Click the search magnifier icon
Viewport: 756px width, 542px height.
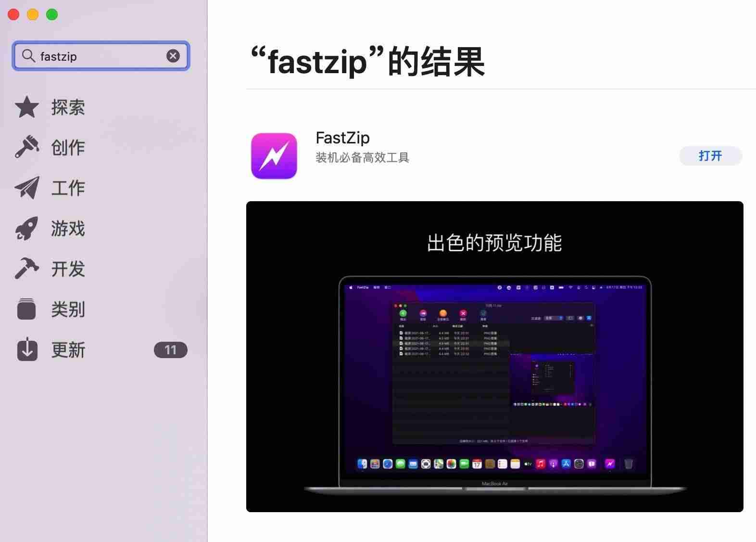pos(28,56)
